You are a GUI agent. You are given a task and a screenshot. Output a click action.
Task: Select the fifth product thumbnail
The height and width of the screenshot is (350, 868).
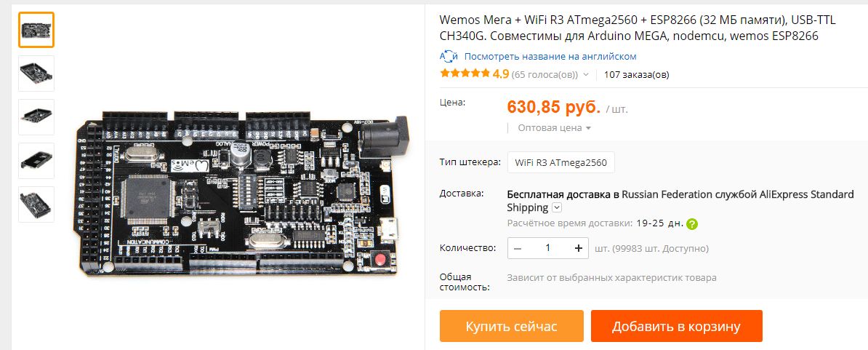(36, 204)
